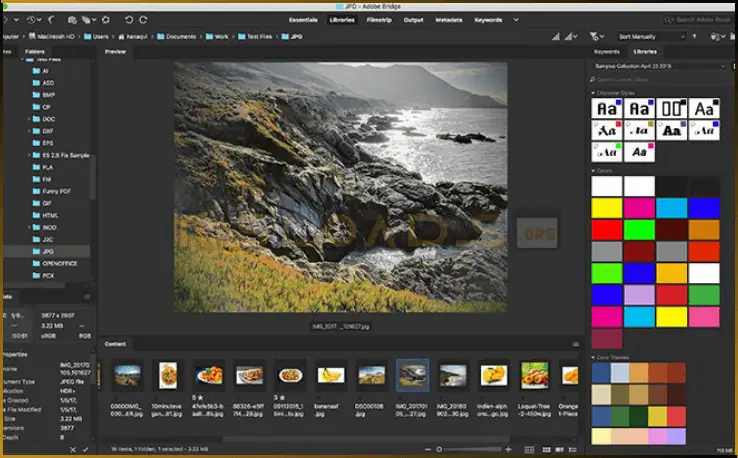Rotate image clockwise

click(x=144, y=20)
